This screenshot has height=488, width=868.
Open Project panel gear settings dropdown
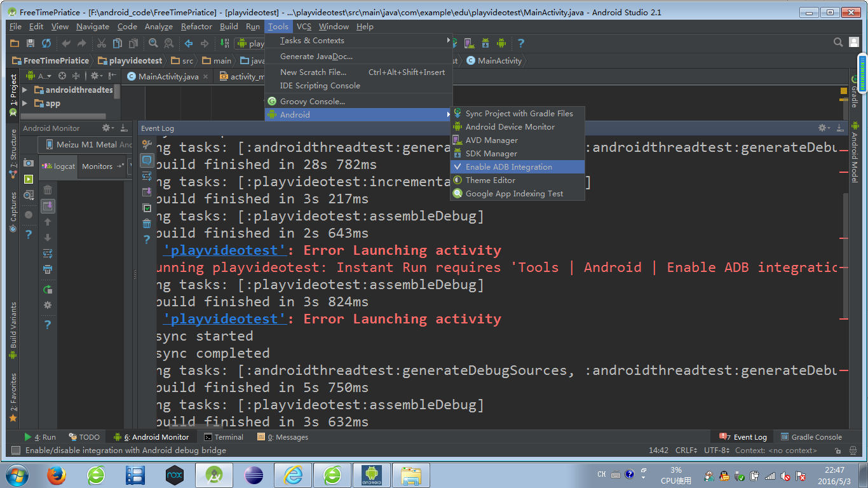click(95, 76)
